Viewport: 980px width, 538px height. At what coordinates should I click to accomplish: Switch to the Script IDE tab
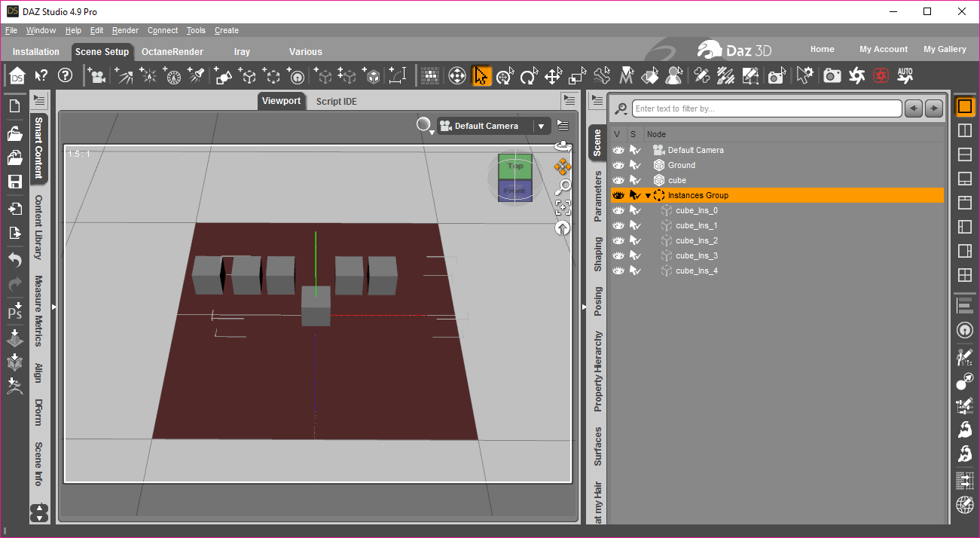[x=337, y=101]
